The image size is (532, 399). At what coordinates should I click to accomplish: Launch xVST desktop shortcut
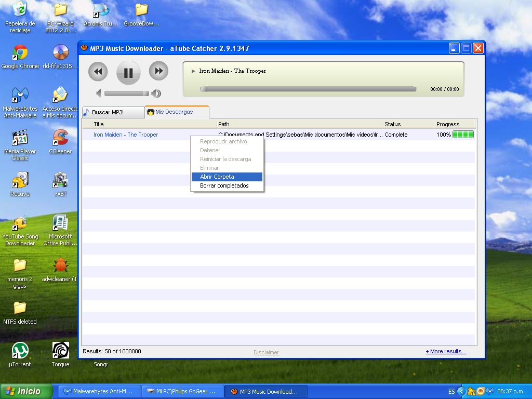pos(60,184)
